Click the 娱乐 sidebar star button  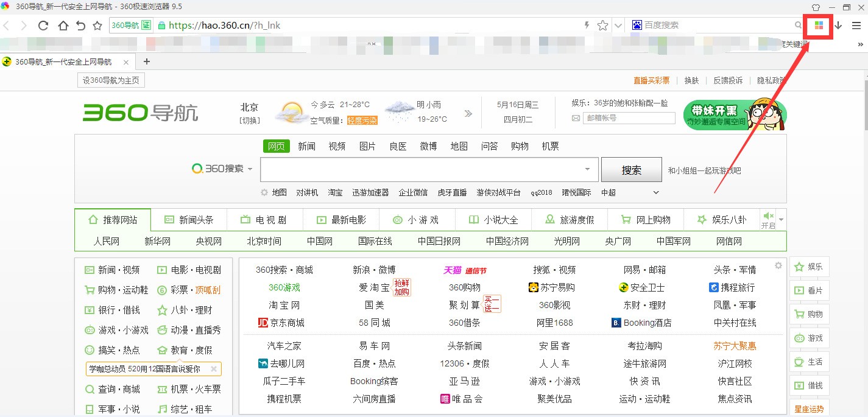point(809,267)
